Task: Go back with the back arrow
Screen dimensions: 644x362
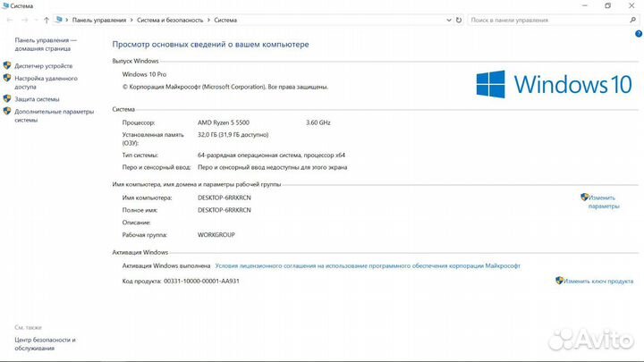Action: pyautogui.click(x=10, y=20)
